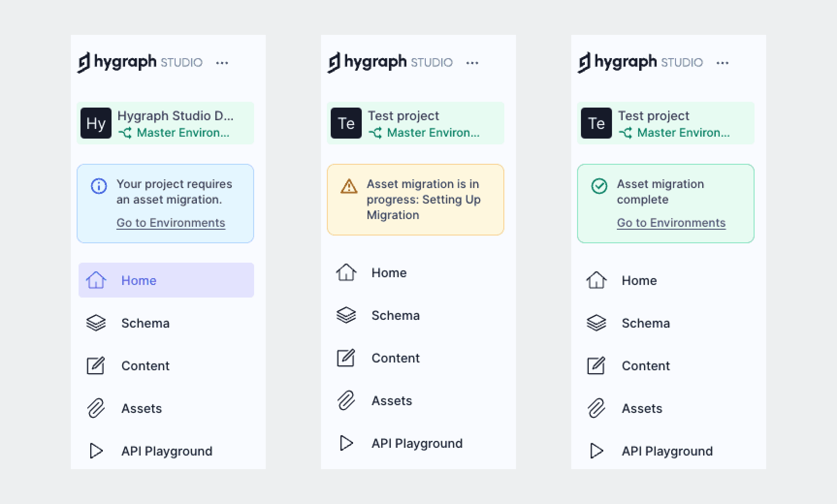This screenshot has width=837, height=504.
Task: Go to Schema in the right panel
Action: [645, 323]
